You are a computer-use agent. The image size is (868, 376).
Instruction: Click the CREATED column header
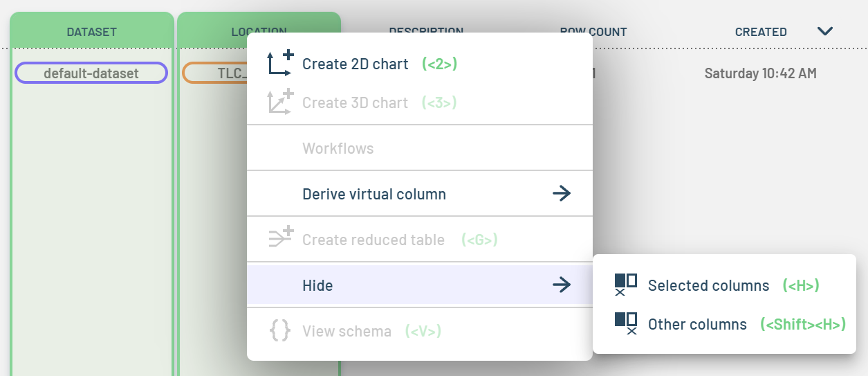coord(761,32)
